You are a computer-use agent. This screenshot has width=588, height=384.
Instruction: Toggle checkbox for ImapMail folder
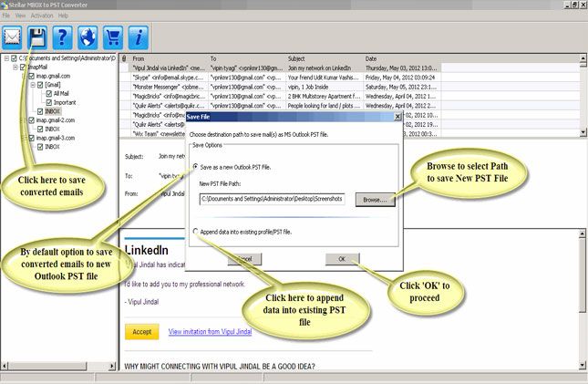pos(23,67)
